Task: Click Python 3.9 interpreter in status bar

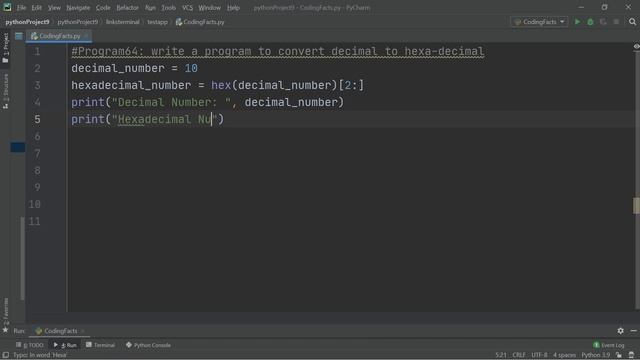Action: point(596,355)
